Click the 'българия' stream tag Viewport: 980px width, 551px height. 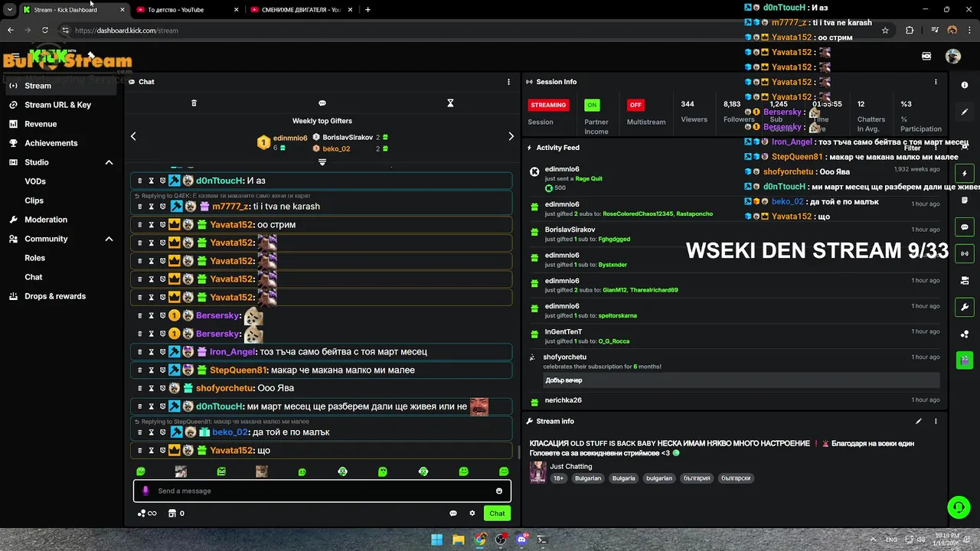tap(697, 478)
